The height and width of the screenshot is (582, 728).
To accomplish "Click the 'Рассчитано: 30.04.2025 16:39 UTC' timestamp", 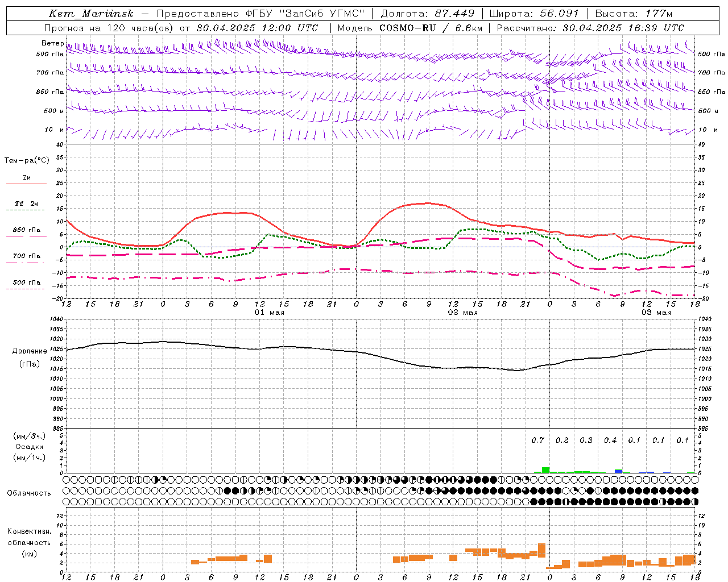I will pos(590,28).
